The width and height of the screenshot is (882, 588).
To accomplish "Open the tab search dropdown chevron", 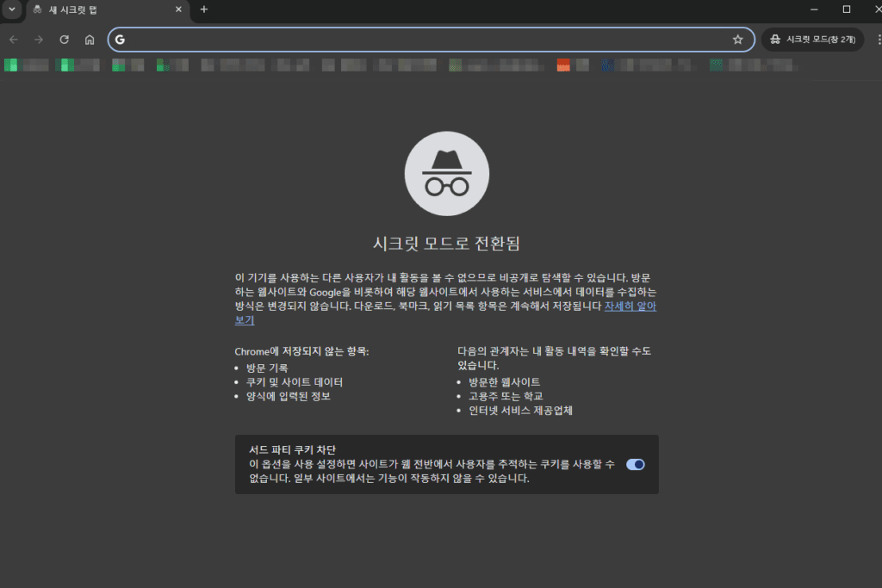I will pos(11,9).
